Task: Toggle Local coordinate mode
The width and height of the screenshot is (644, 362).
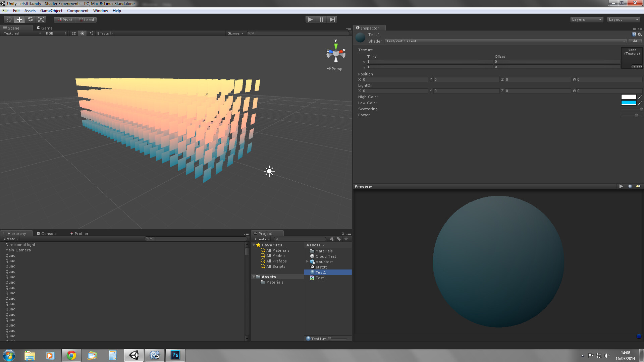Action: point(87,19)
